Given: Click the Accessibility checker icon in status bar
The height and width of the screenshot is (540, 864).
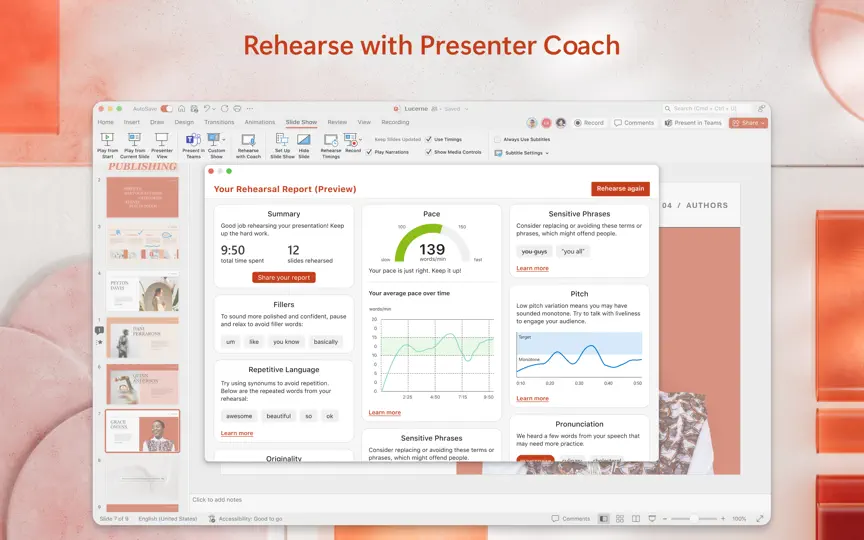Looking at the screenshot, I should (212, 519).
